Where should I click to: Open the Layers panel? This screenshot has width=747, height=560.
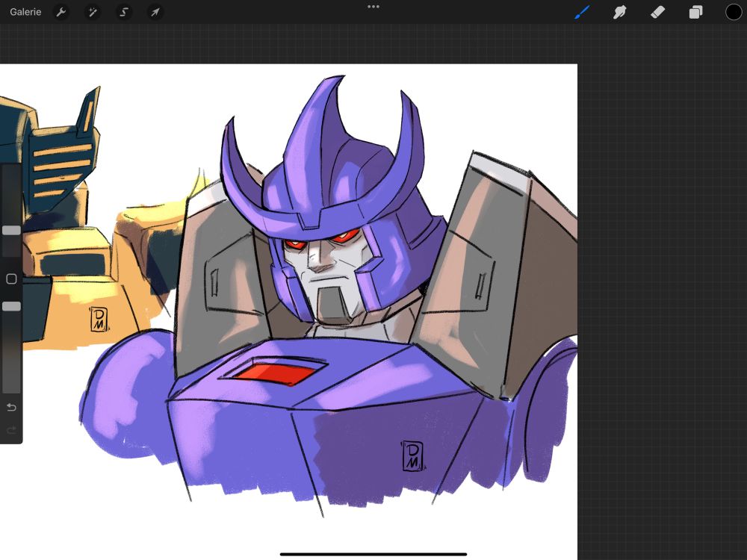pyautogui.click(x=695, y=12)
